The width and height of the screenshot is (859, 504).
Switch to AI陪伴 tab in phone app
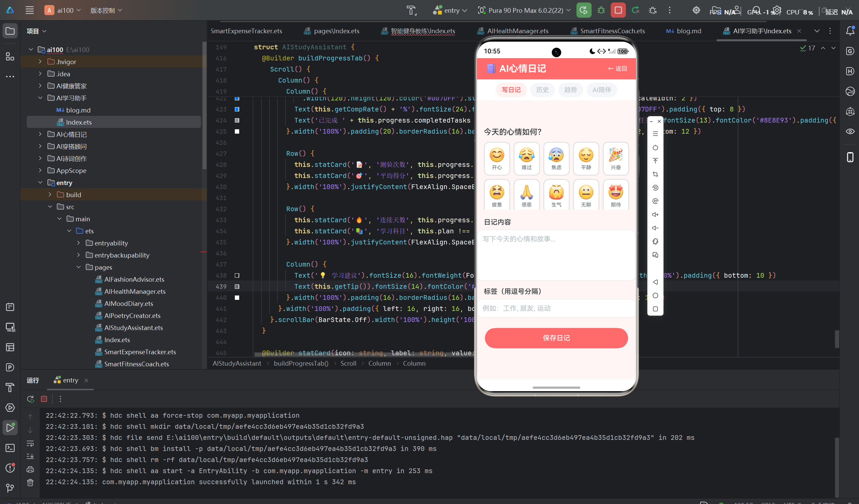pos(602,90)
